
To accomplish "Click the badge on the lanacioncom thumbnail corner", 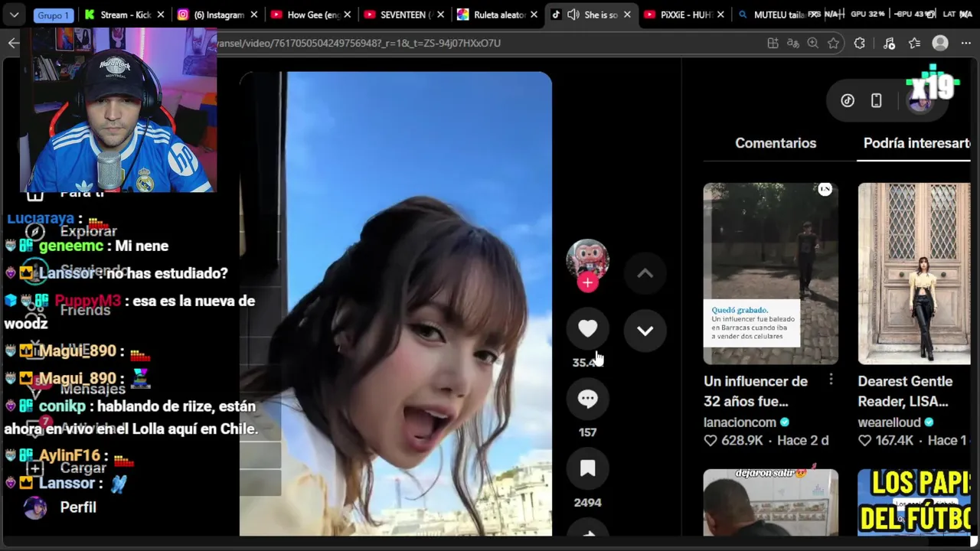I will [825, 190].
